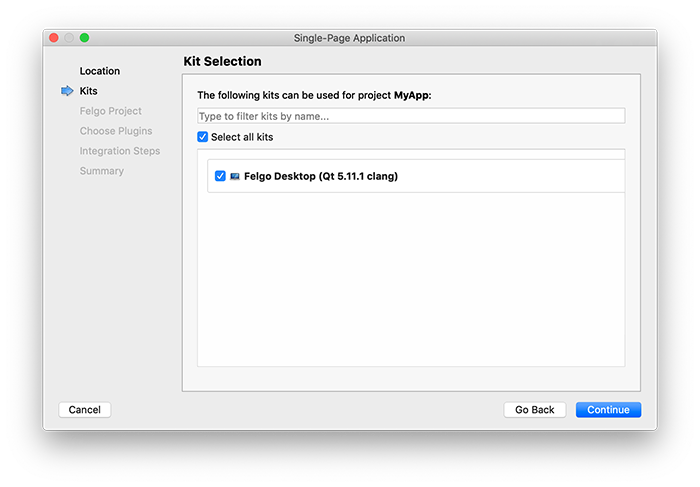Select the Location wizard step
This screenshot has width=700, height=487.
[100, 71]
